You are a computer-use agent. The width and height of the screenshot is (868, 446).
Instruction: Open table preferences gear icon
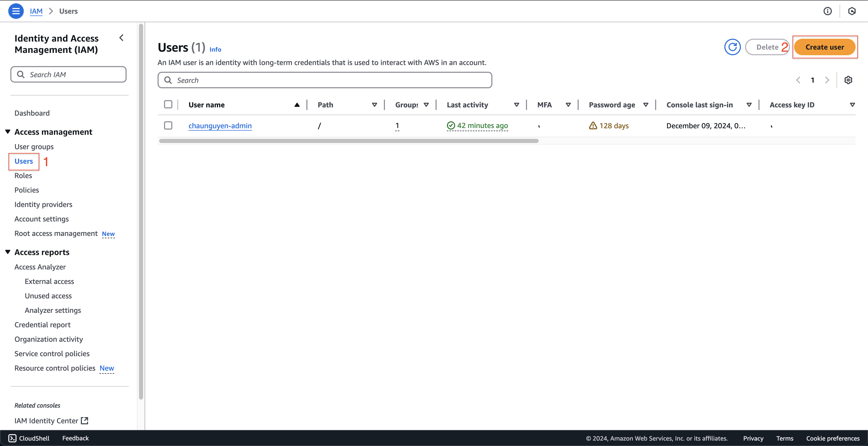[848, 80]
